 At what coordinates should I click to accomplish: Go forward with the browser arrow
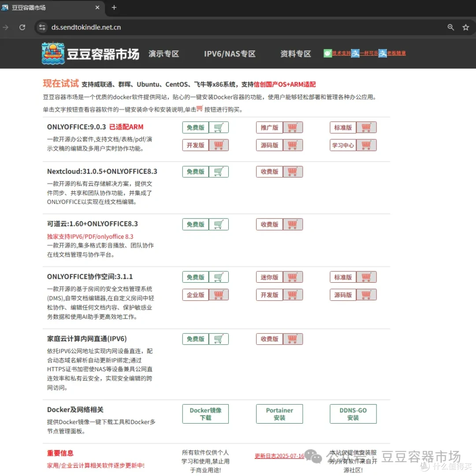click(x=5, y=27)
